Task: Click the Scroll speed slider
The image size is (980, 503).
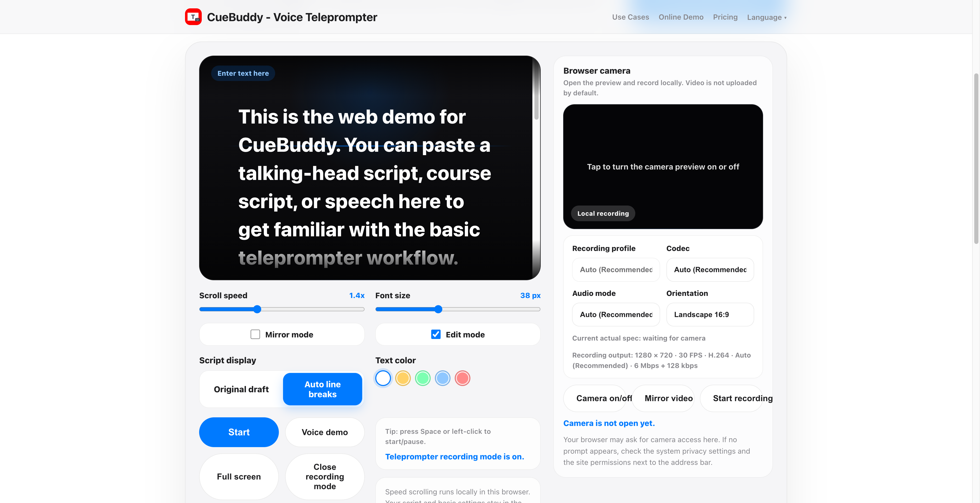Action: 281,309
